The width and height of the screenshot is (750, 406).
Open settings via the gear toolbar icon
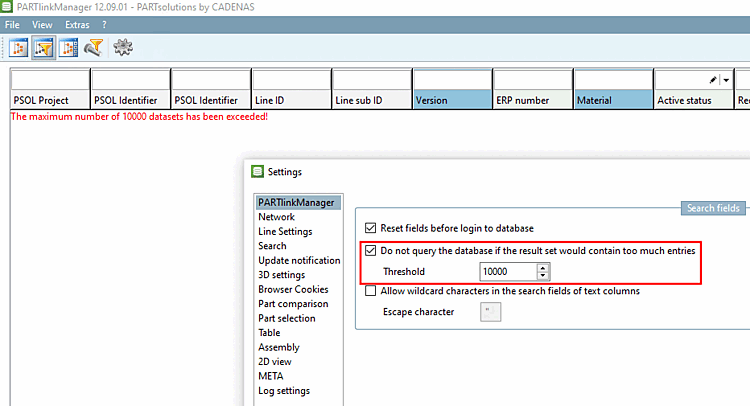[123, 47]
